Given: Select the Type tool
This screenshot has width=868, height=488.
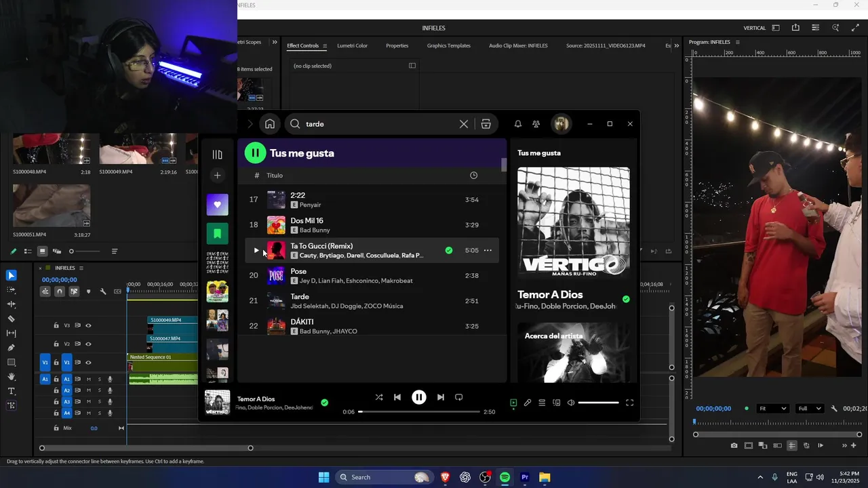Looking at the screenshot, I should click(11, 391).
